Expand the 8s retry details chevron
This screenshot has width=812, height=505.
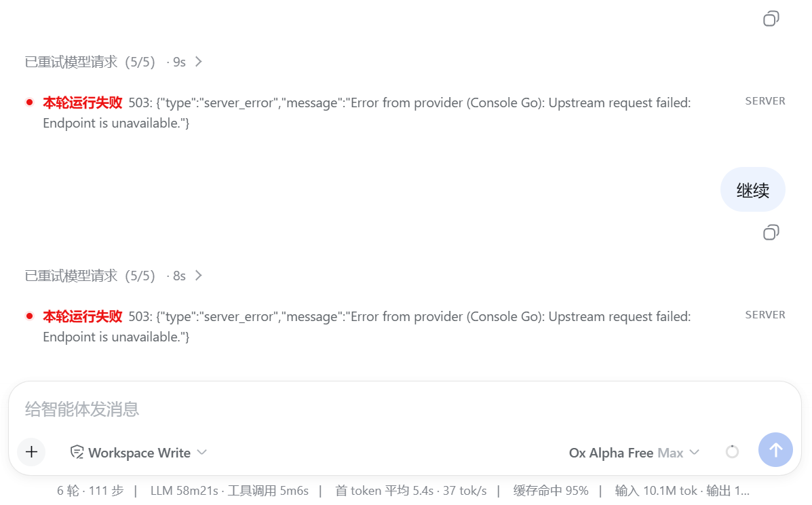(198, 276)
